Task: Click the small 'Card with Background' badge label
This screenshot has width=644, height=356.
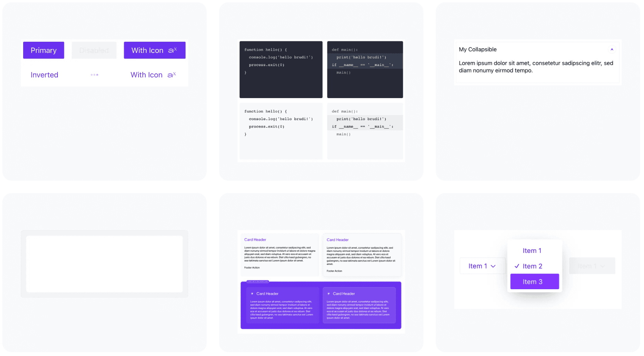Action: [x=258, y=281]
